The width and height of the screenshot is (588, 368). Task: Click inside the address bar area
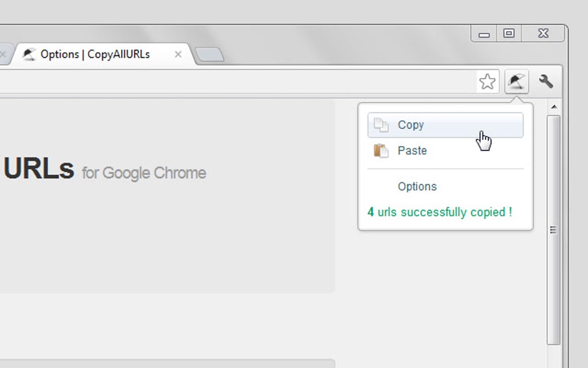coord(231,81)
